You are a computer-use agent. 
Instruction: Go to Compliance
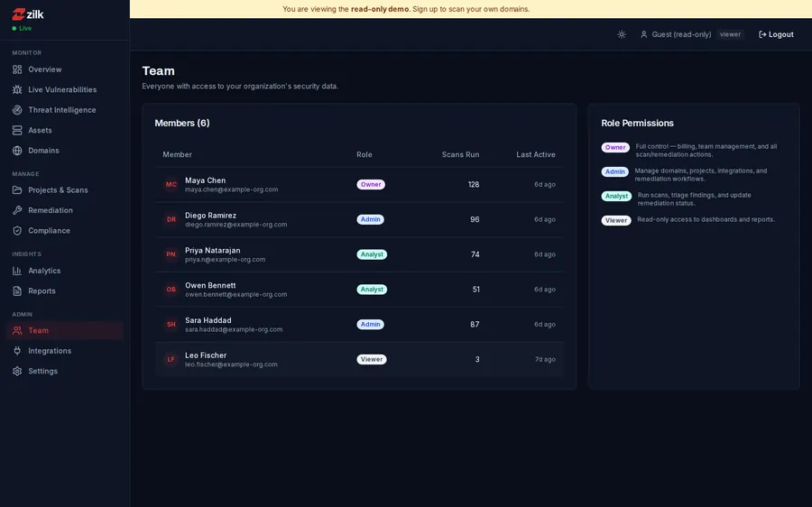pos(65,230)
